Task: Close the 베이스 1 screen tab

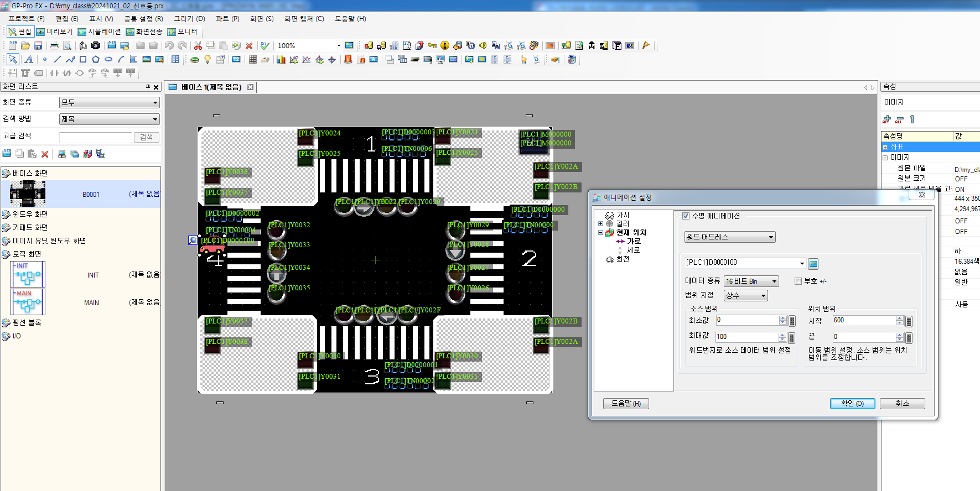Action: 251,87
